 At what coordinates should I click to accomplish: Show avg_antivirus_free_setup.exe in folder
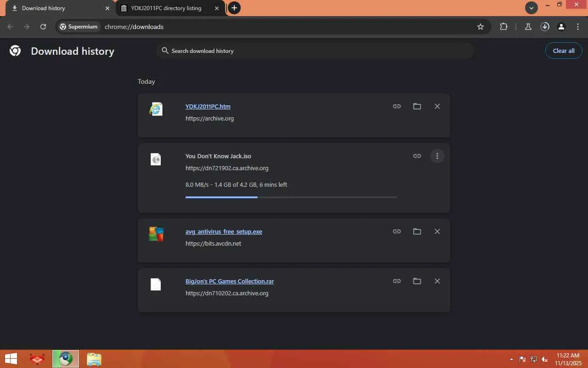point(417,231)
